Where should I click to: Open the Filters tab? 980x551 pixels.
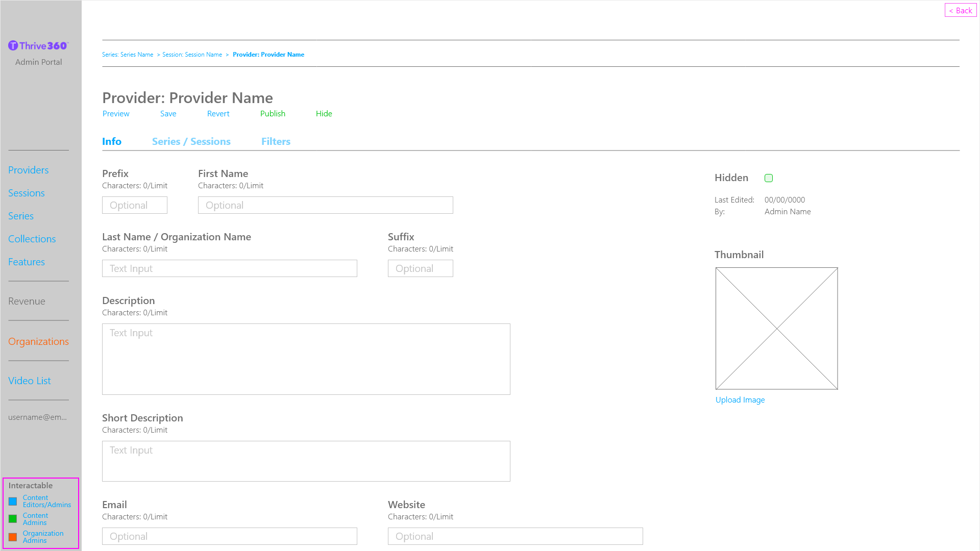[x=276, y=141]
